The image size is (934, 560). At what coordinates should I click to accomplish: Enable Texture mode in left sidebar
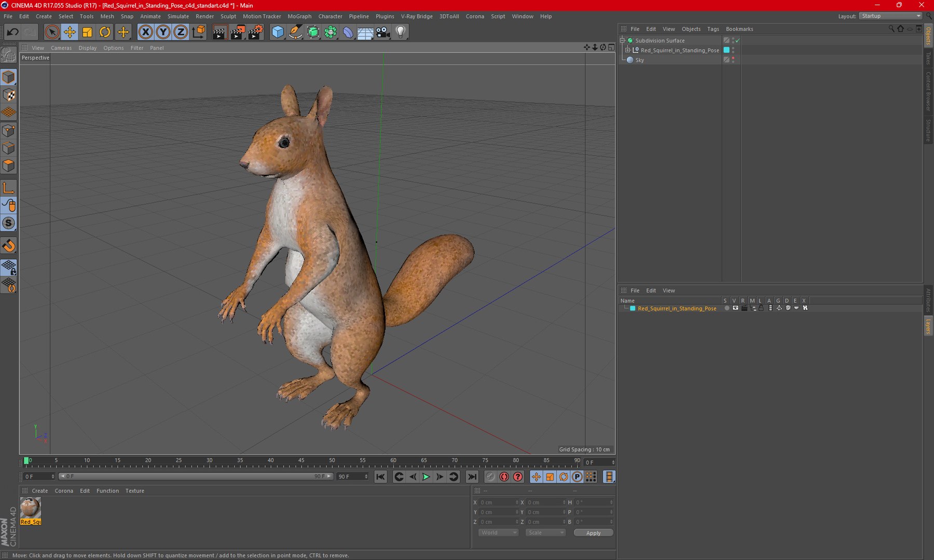tap(9, 95)
